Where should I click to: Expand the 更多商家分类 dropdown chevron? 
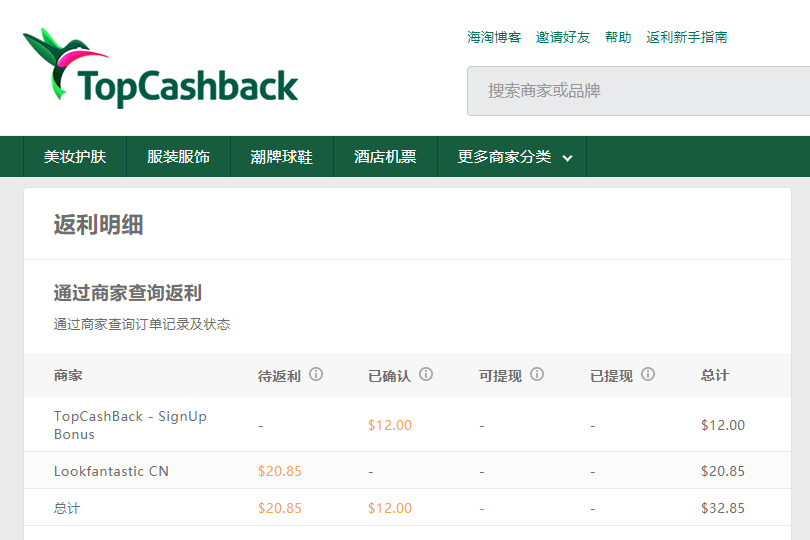click(x=567, y=158)
